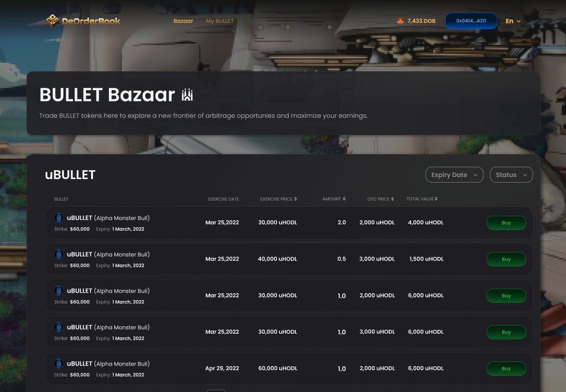
Task: Open the Expiry Date filter dropdown
Action: (454, 175)
